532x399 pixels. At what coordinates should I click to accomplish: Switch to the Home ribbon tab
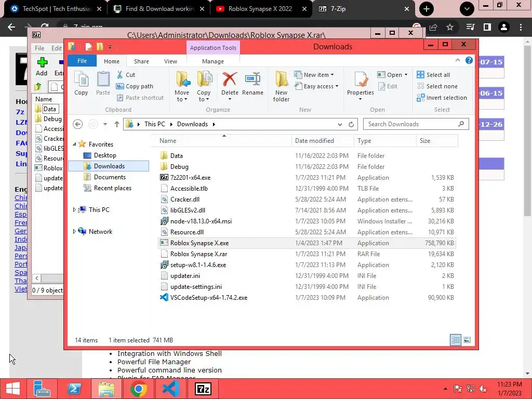click(112, 61)
